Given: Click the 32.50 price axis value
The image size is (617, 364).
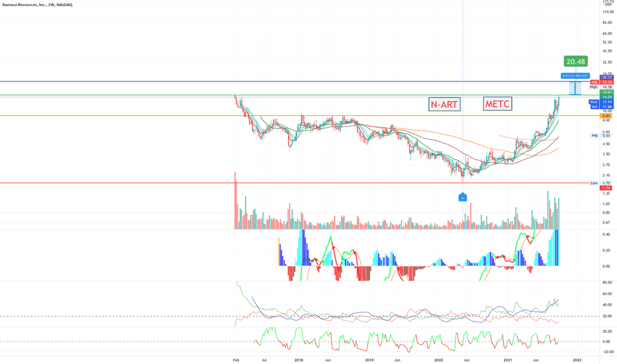Looking at the screenshot, I should (607, 62).
